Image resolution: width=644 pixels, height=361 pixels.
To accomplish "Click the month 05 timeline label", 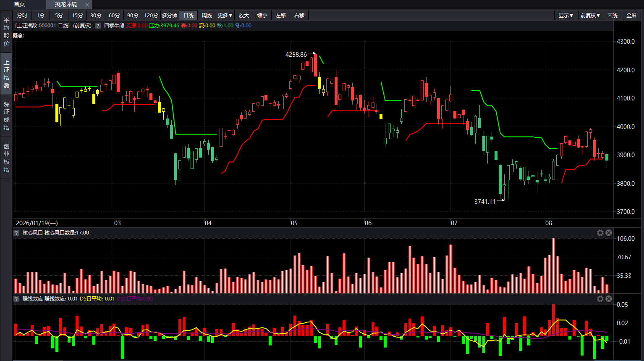I will pyautogui.click(x=294, y=223).
